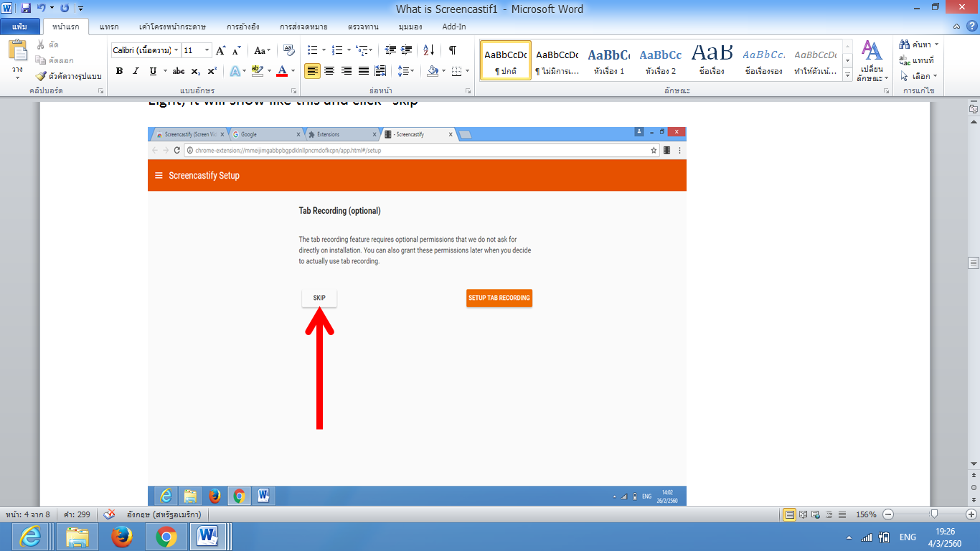The width and height of the screenshot is (980, 551).
Task: Decrease the paragraph indent
Action: pyautogui.click(x=390, y=50)
